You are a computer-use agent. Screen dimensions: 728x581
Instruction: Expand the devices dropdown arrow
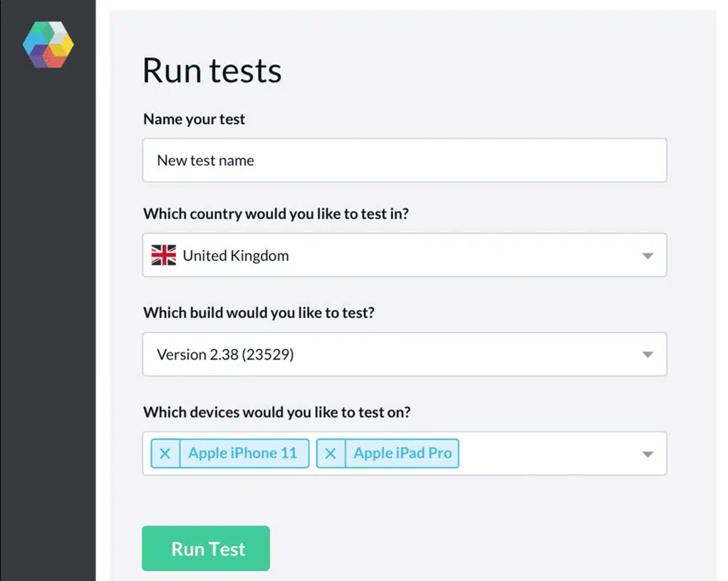click(x=647, y=454)
